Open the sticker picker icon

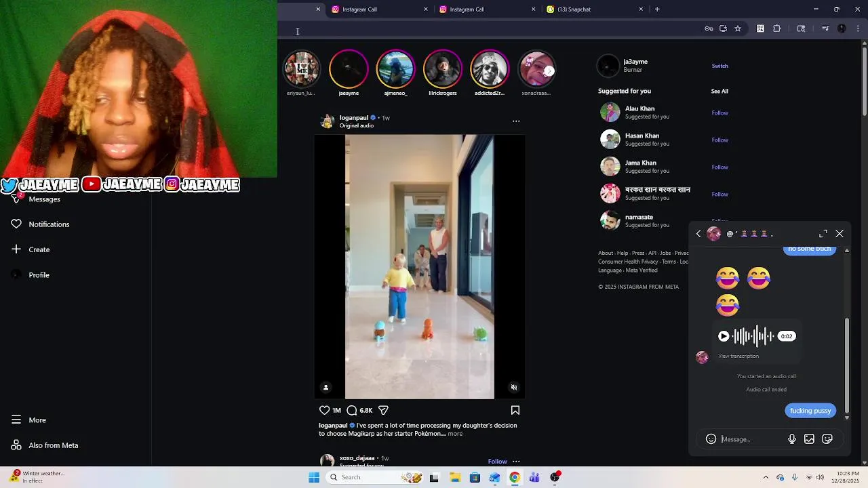click(827, 439)
